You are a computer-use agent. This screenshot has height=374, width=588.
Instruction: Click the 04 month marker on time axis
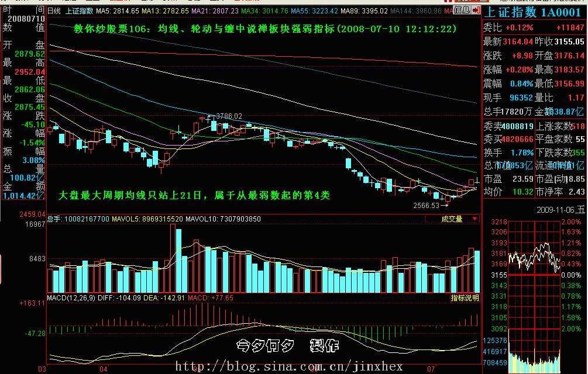pyautogui.click(x=104, y=369)
